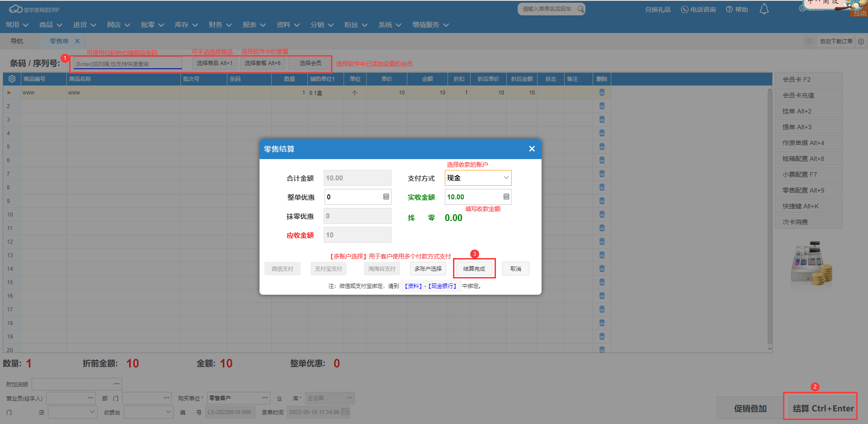Image resolution: width=868 pixels, height=424 pixels.
Task: Click the barcode scan input field
Action: 128,64
